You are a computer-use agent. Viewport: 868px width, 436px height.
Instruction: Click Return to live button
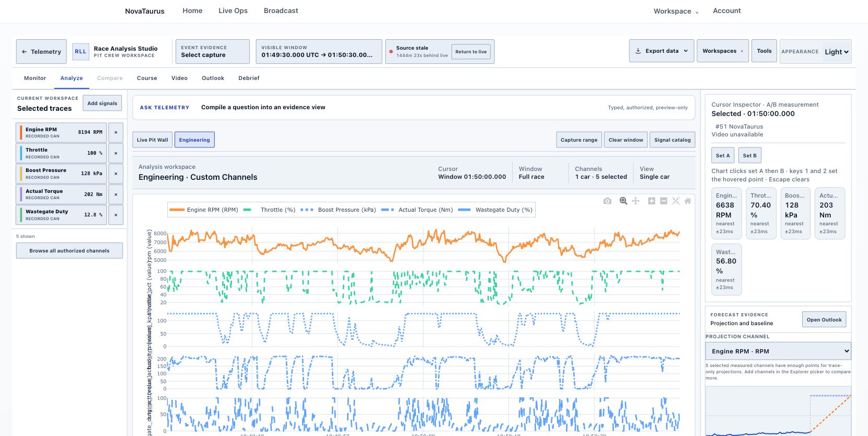click(471, 52)
